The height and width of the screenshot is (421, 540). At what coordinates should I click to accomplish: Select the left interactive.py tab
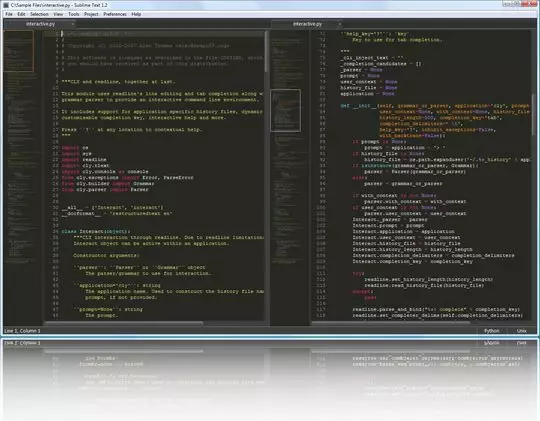coord(40,24)
